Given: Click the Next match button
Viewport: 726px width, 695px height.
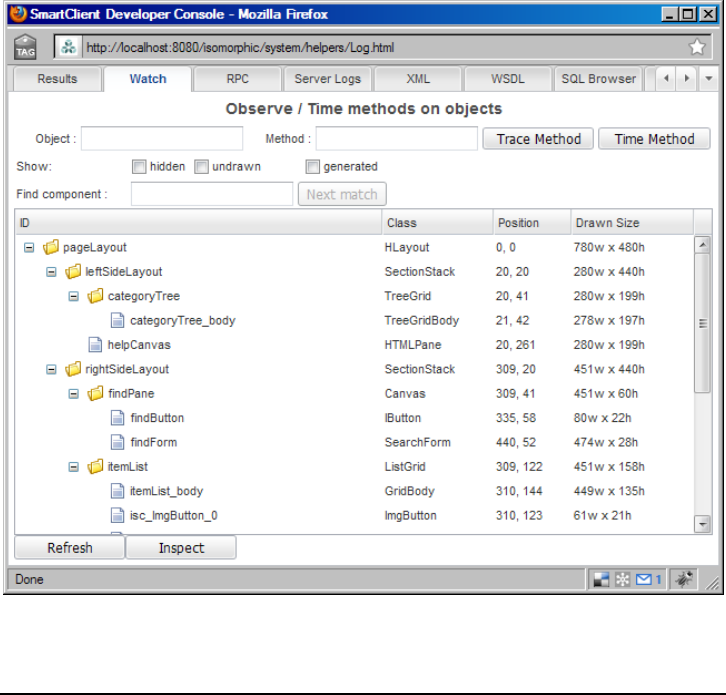Looking at the screenshot, I should pyautogui.click(x=342, y=194).
